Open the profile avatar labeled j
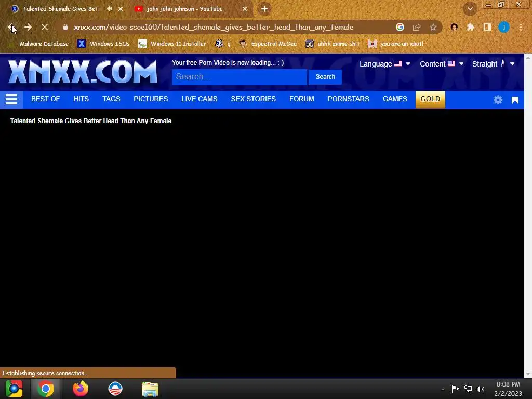532x399 pixels. click(504, 27)
